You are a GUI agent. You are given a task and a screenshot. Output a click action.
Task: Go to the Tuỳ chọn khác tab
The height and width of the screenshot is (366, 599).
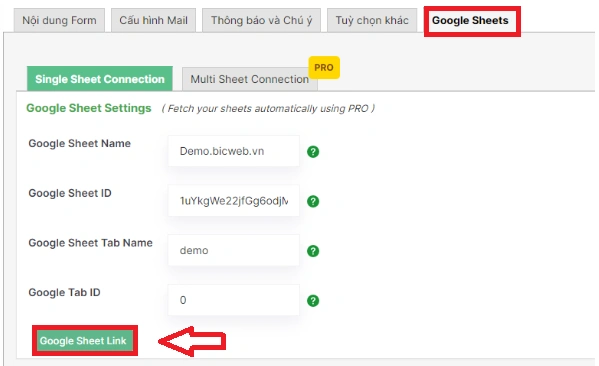click(372, 20)
